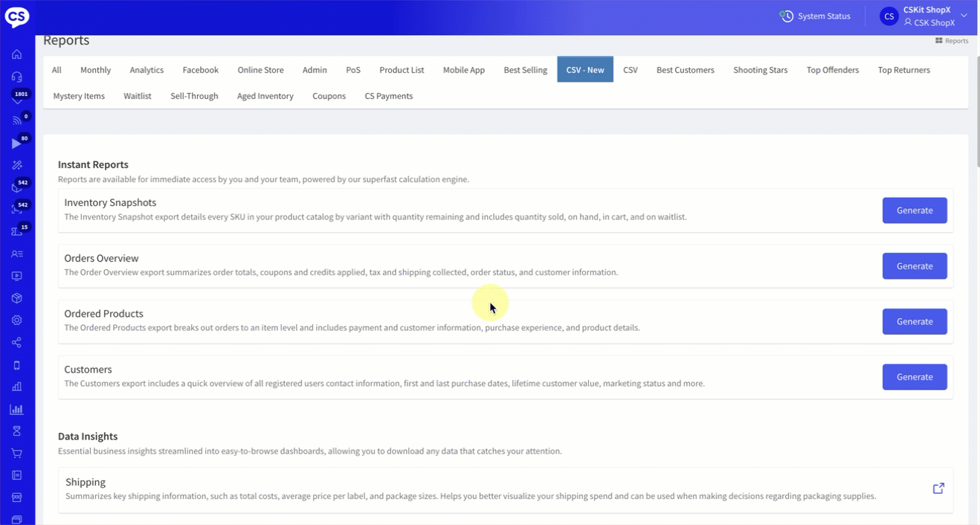Open the settings gear in sidebar
The height and width of the screenshot is (525, 980).
pyautogui.click(x=17, y=321)
